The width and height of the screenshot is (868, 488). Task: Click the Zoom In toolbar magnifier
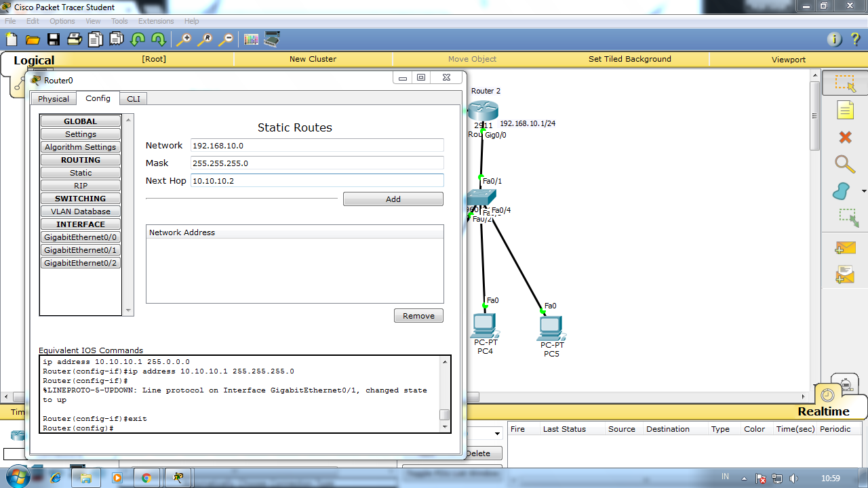tap(182, 39)
